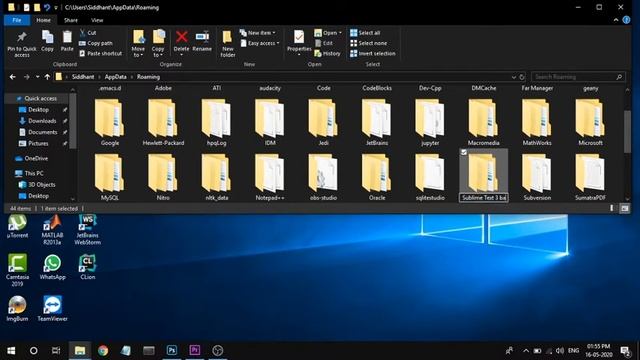Click Chrome icon in the taskbar
The image size is (640, 360).
(x=103, y=351)
